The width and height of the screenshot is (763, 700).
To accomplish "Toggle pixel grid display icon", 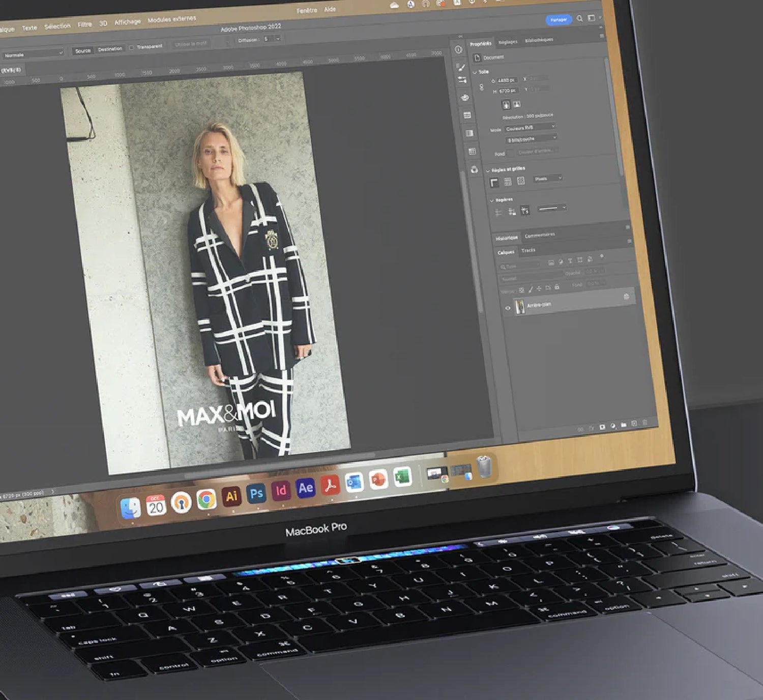I will point(521,181).
